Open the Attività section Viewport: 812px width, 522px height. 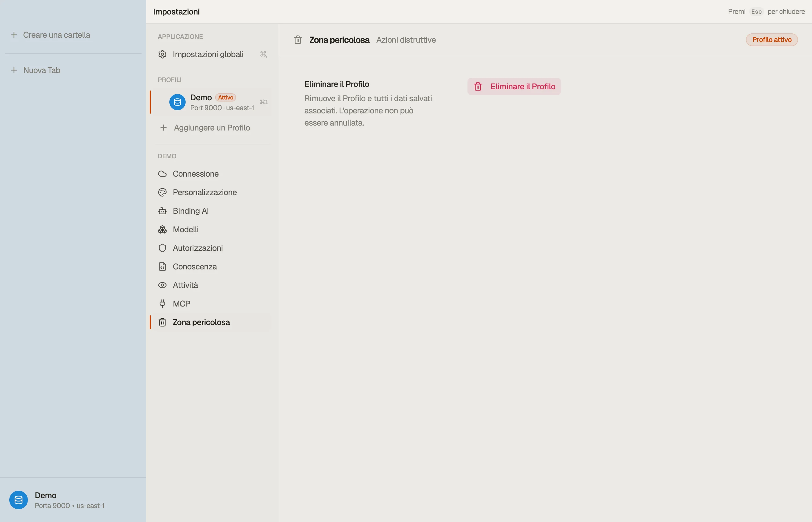tap(213, 285)
